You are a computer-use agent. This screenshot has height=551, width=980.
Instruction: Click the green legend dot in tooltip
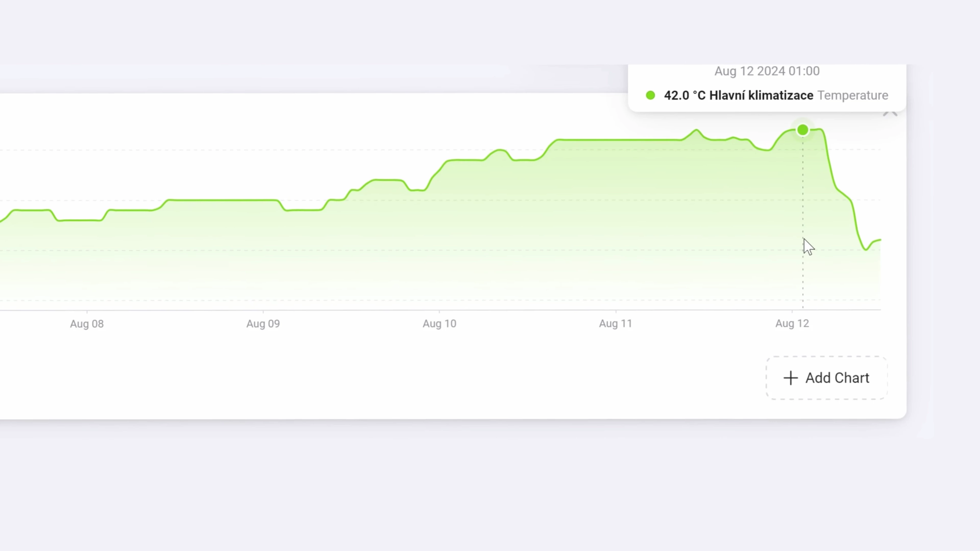pos(651,95)
